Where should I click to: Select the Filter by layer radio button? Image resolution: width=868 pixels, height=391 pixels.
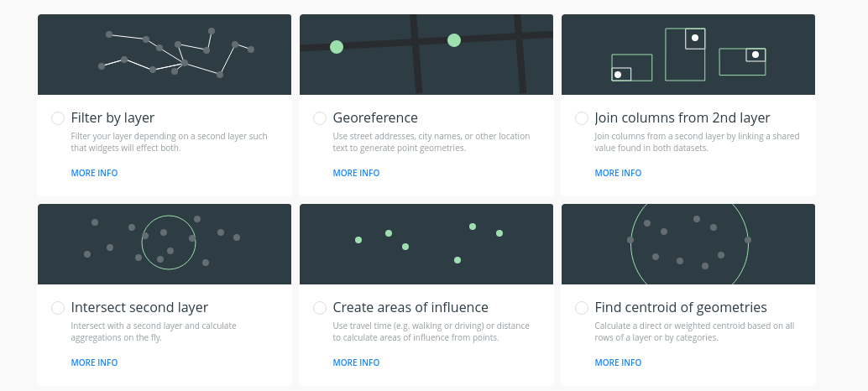click(x=58, y=118)
